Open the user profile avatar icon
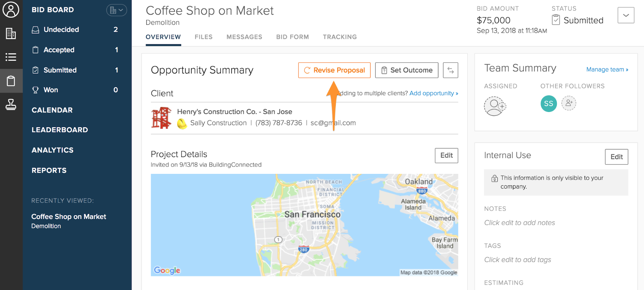Image resolution: width=644 pixels, height=290 pixels. click(x=11, y=10)
